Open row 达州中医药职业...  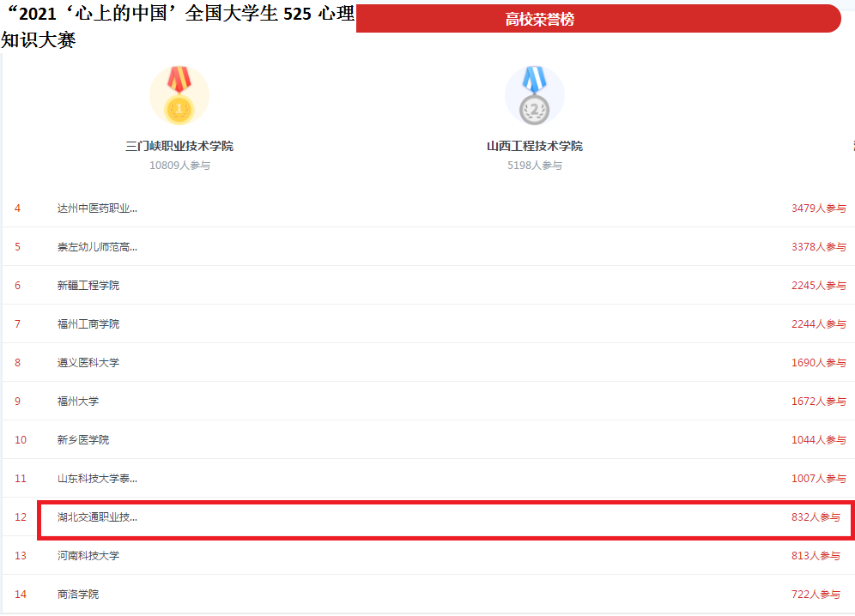(x=428, y=208)
